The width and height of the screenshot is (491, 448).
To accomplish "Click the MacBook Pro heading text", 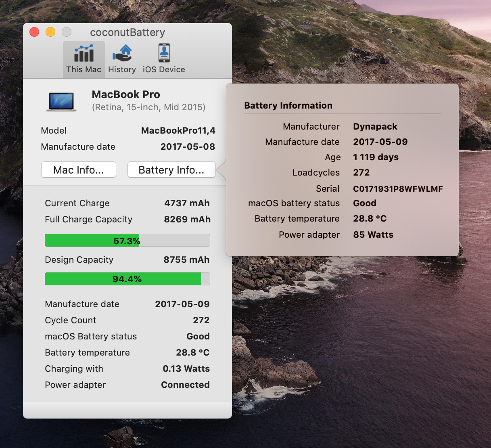I will pos(126,94).
